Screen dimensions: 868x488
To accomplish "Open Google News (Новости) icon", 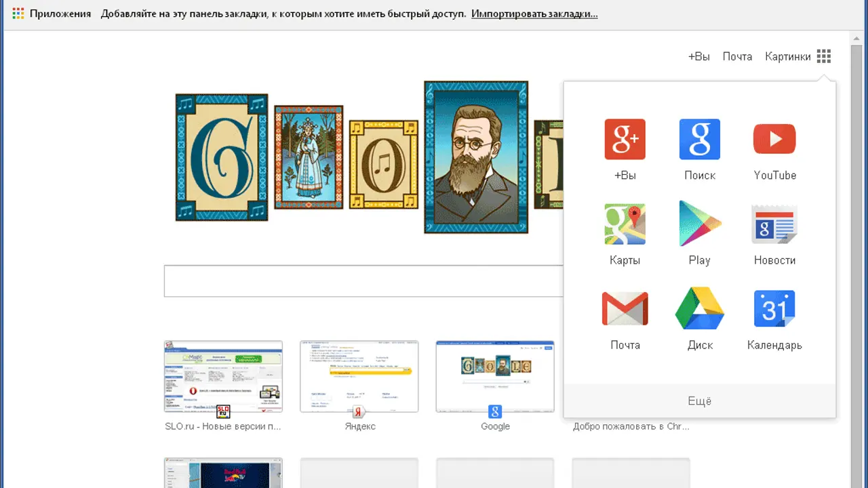I will click(x=774, y=224).
